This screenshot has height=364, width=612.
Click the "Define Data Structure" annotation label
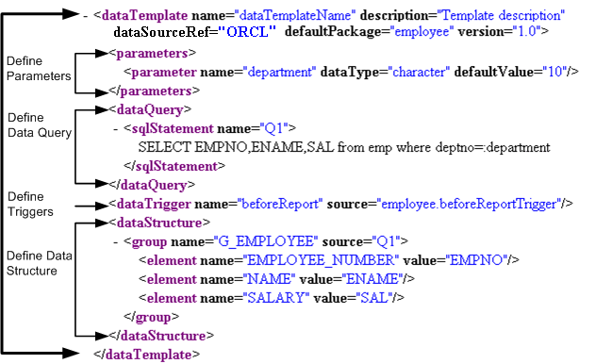point(39,263)
